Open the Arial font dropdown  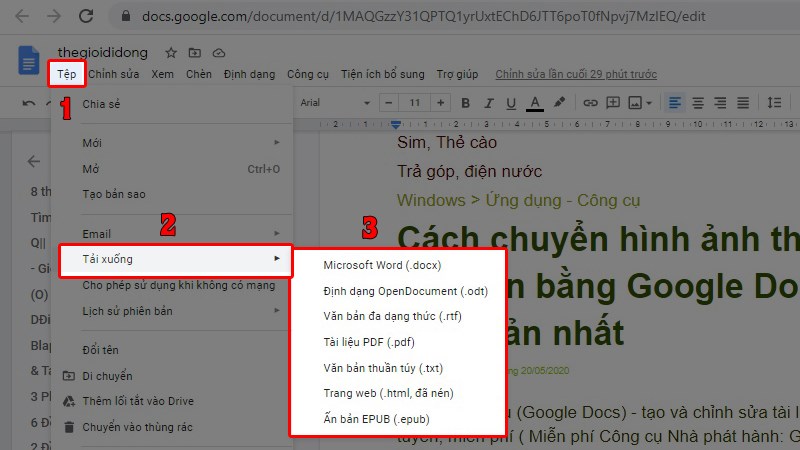[x=335, y=103]
